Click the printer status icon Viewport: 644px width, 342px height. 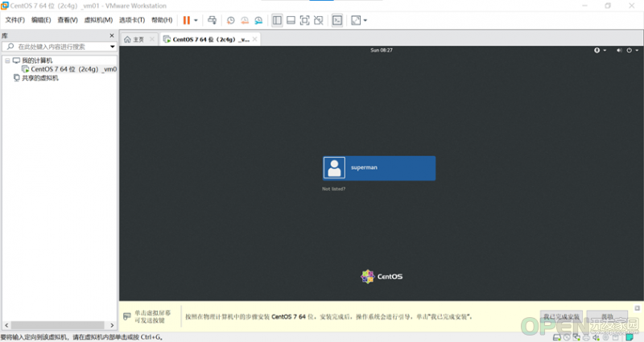coord(586,337)
